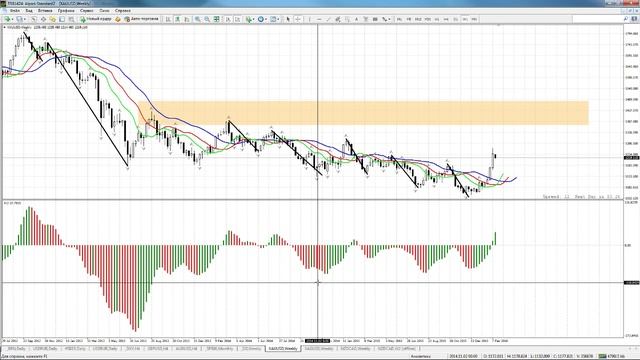Toggle Chart Shift
The height and width of the screenshot is (360, 640).
(238, 19)
